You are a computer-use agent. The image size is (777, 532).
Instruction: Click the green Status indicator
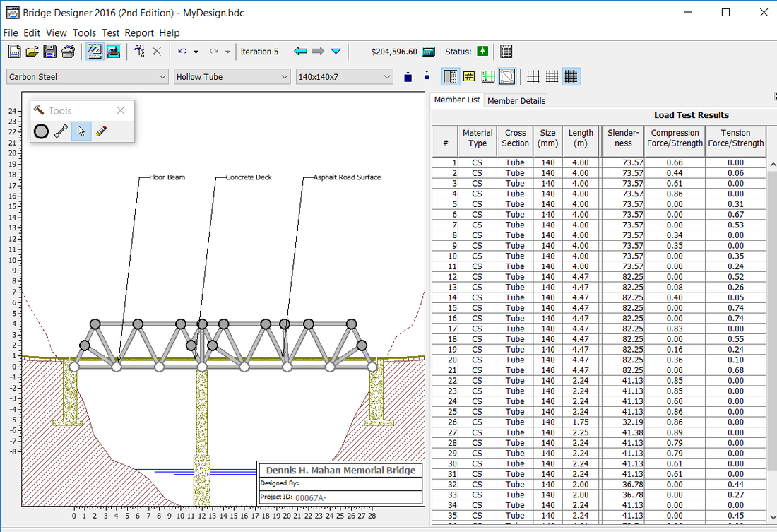pyautogui.click(x=482, y=51)
